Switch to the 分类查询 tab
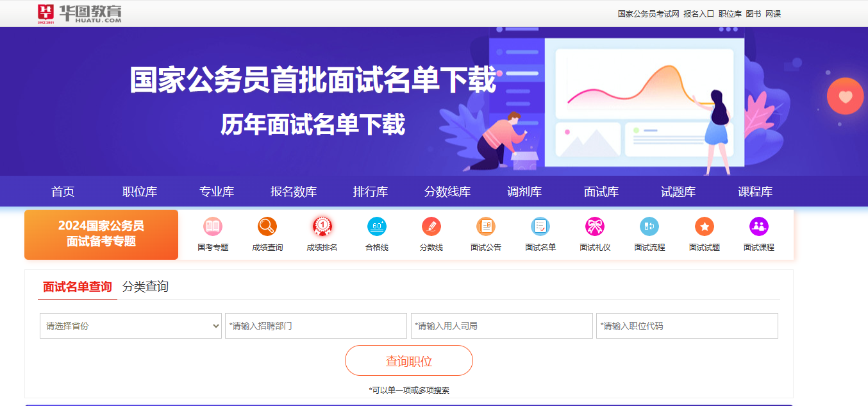 146,287
